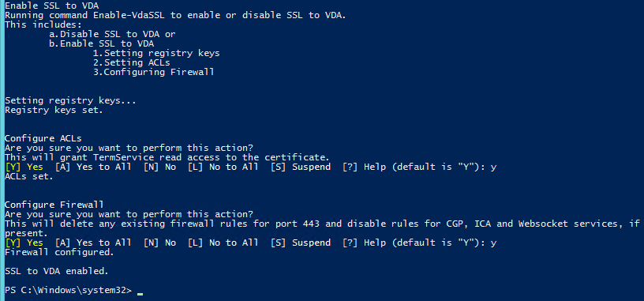Image resolution: width=644 pixels, height=301 pixels.
Task: Click '1.Setting registry keys' list item
Action: [x=156, y=54]
